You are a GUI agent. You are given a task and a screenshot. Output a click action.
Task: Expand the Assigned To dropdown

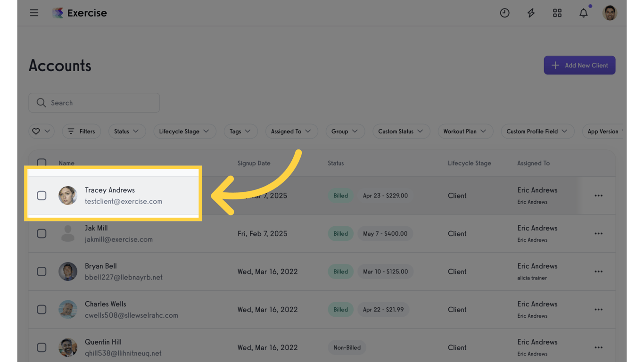click(x=291, y=131)
